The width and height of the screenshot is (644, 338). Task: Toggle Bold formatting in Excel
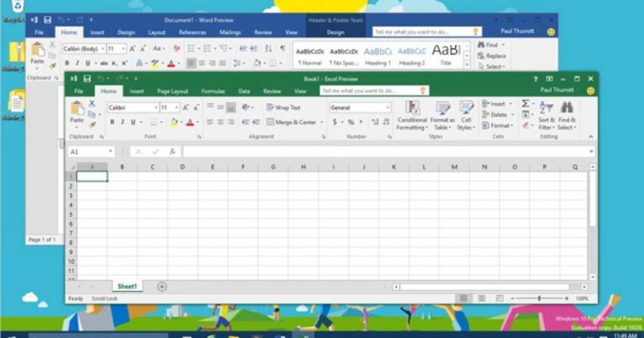point(112,122)
